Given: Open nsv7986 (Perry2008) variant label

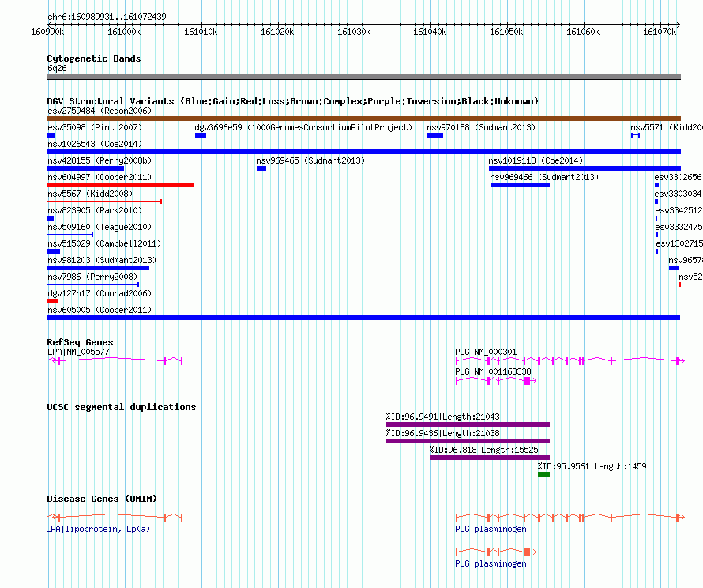Looking at the screenshot, I should pos(92,277).
